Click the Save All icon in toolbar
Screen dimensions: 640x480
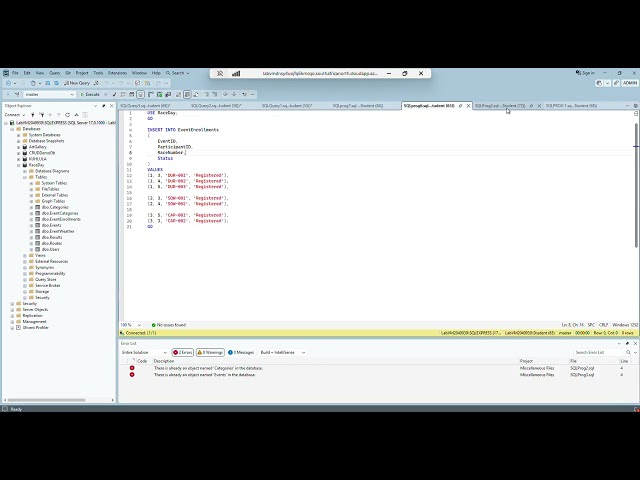pyautogui.click(x=56, y=83)
